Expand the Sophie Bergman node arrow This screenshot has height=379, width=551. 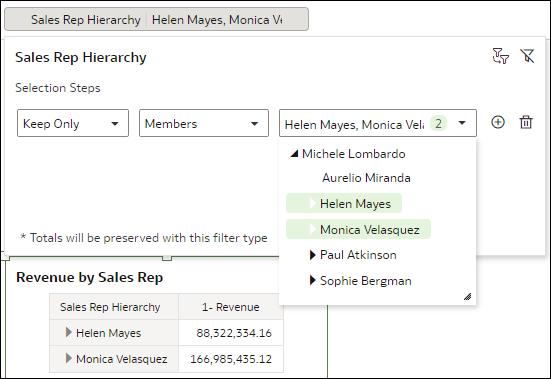pyautogui.click(x=312, y=280)
